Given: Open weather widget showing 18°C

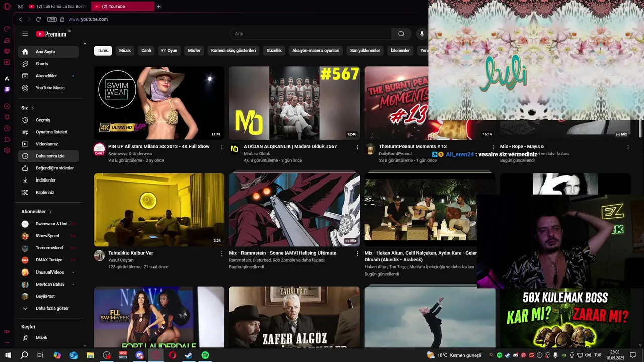Looking at the screenshot, I should [454, 355].
